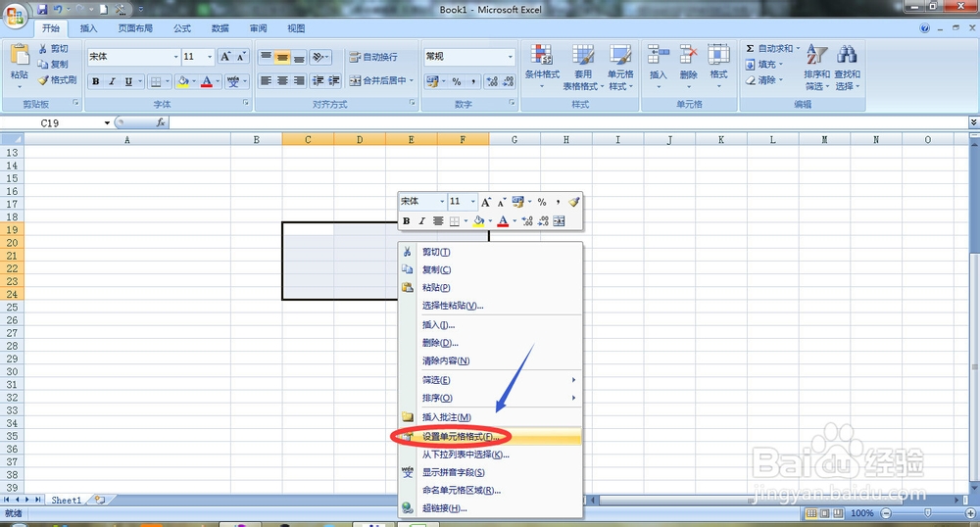
Task: Click the Conditional Formatting (条件格式) icon
Action: [x=542, y=66]
